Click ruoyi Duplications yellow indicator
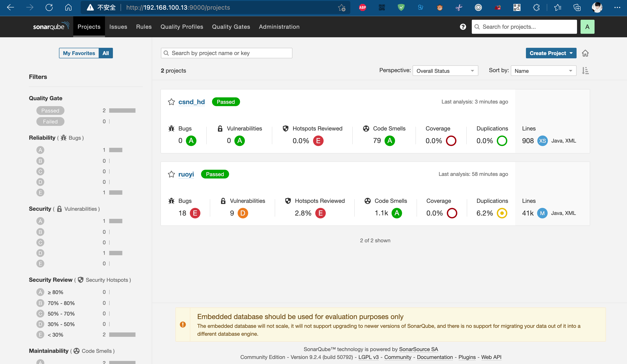 (x=502, y=213)
